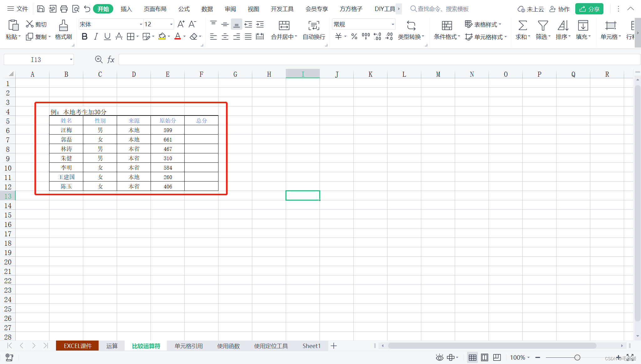Click the Paste (粘贴) clipboard icon
This screenshot has height=364, width=641.
pyautogui.click(x=13, y=25)
